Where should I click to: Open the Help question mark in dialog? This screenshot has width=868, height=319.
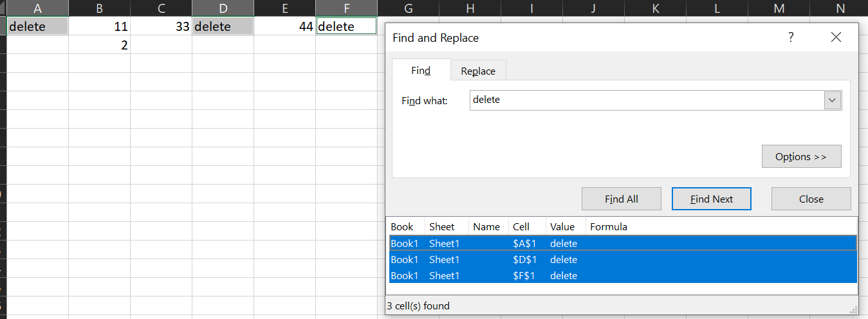pos(791,37)
